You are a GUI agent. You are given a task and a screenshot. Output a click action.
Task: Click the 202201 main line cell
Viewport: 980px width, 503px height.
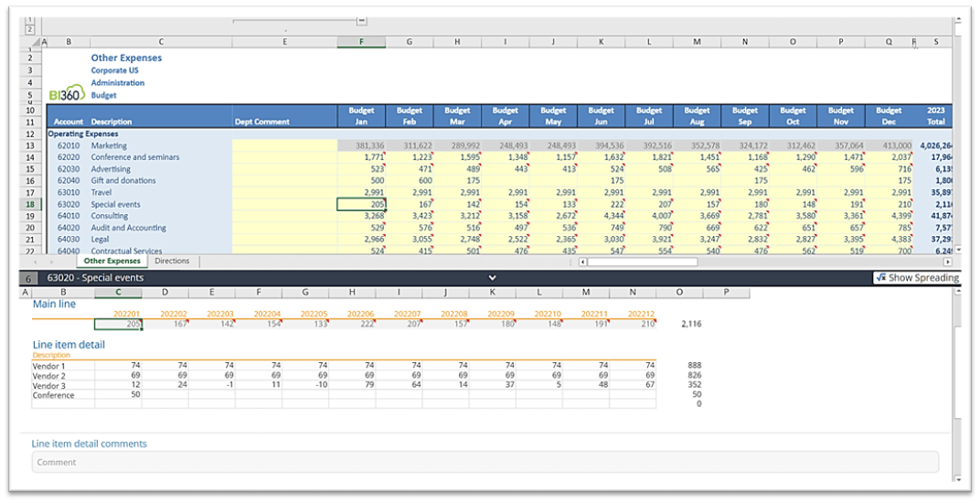pos(118,324)
